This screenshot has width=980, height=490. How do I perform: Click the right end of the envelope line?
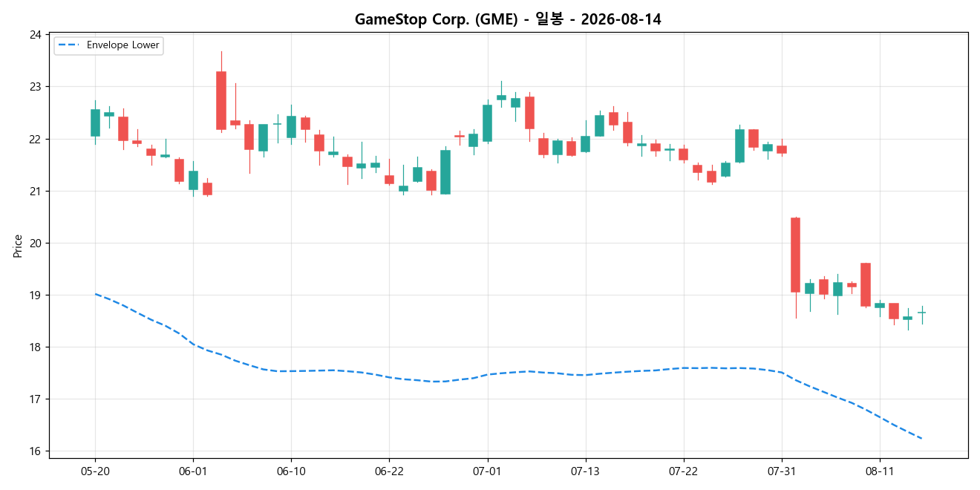click(921, 439)
